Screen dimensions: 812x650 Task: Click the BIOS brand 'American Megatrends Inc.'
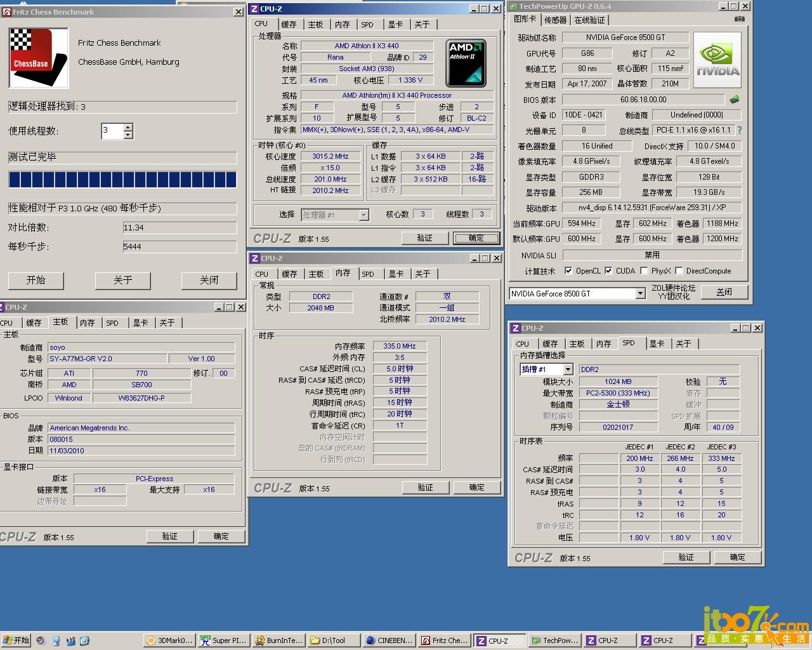[141, 428]
